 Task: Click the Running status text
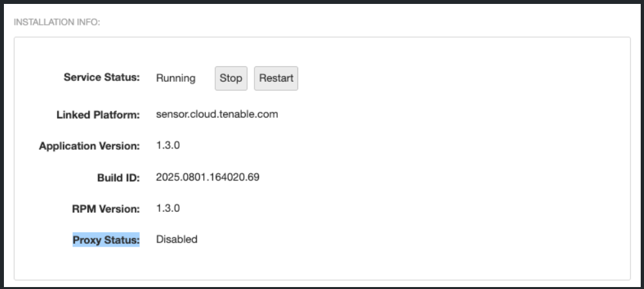pyautogui.click(x=175, y=78)
